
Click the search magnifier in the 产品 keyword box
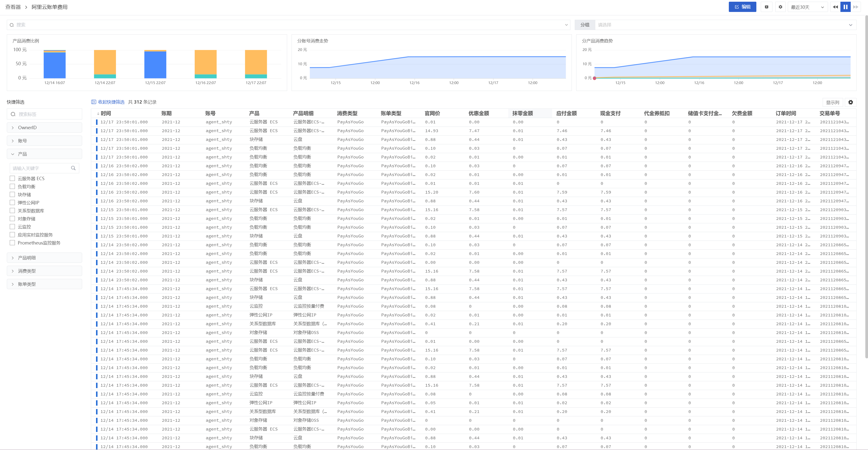tap(73, 168)
